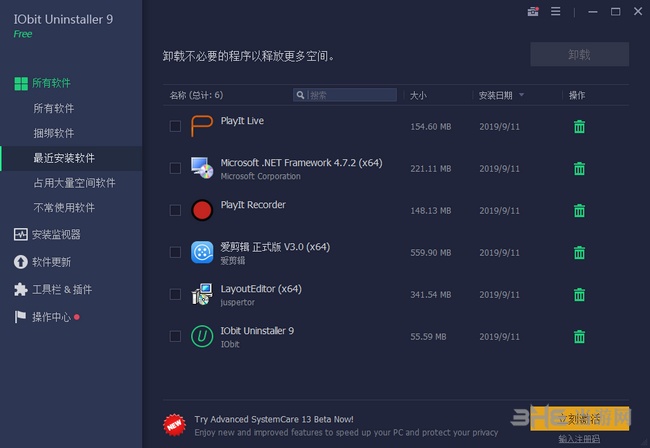The height and width of the screenshot is (448, 650).
Task: Open 操作中心 section
Action: pos(51,317)
